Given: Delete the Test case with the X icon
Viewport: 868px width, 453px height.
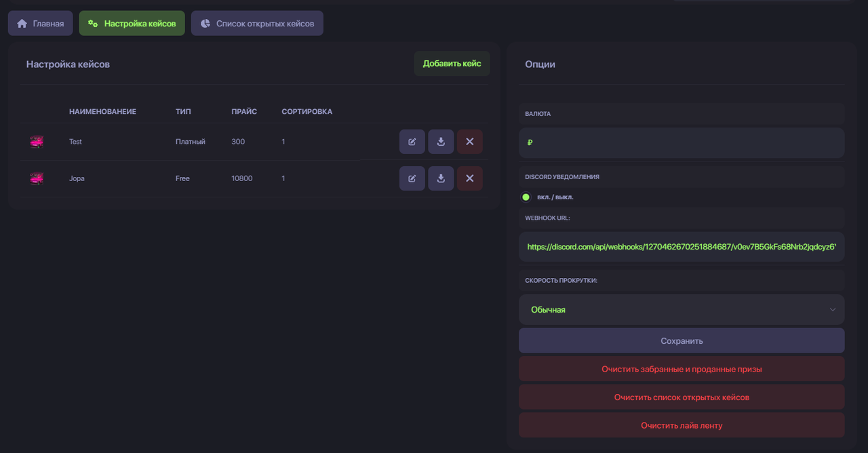Looking at the screenshot, I should point(470,142).
